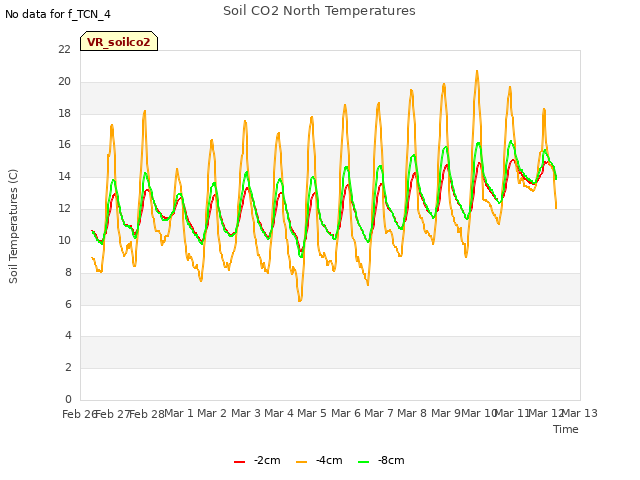Click the Mar 13 x-axis tick label
Screen dimensions: 640x480
580,413
